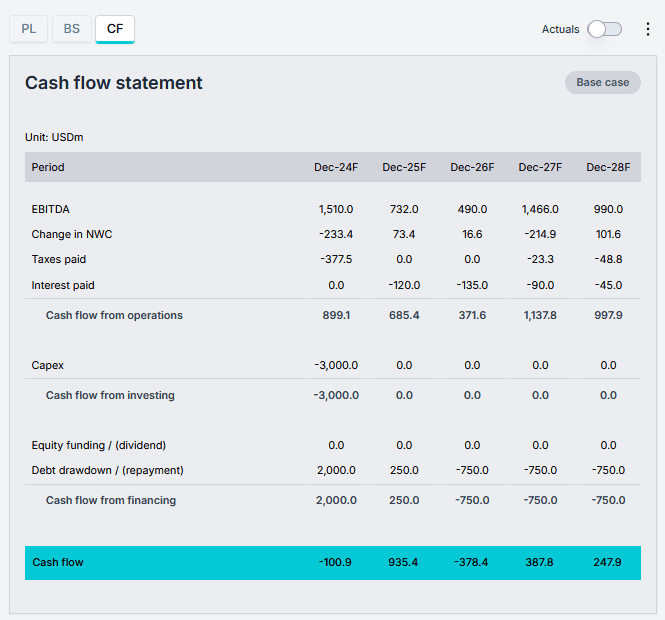Select the Dec-28F column header
Viewport: 665px width, 620px height.
click(x=608, y=167)
